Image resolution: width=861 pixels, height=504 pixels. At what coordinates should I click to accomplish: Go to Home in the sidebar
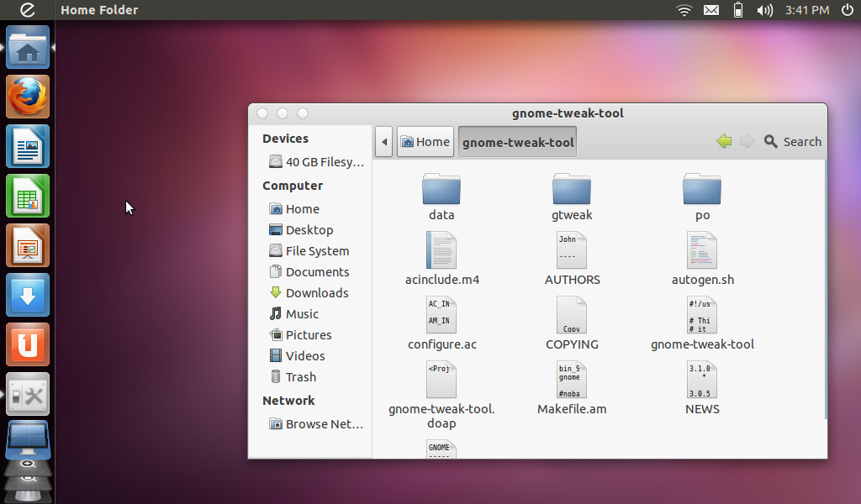[294, 209]
